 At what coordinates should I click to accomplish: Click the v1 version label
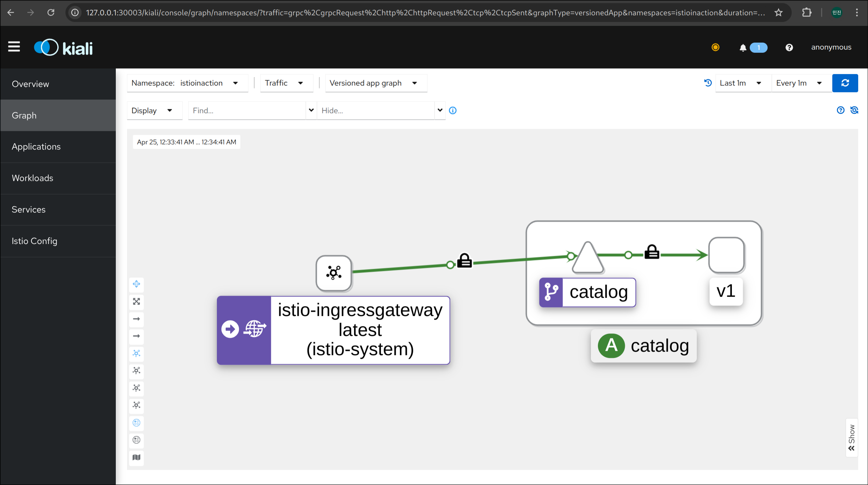coord(726,292)
